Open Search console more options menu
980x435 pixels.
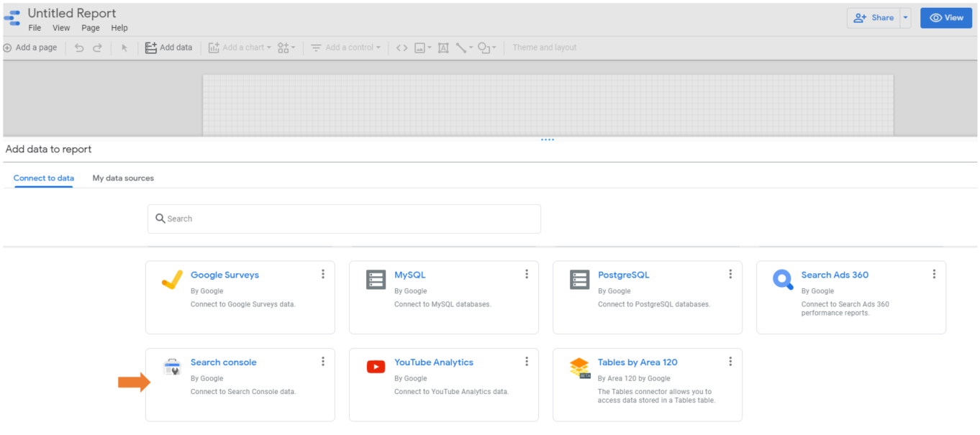(323, 362)
